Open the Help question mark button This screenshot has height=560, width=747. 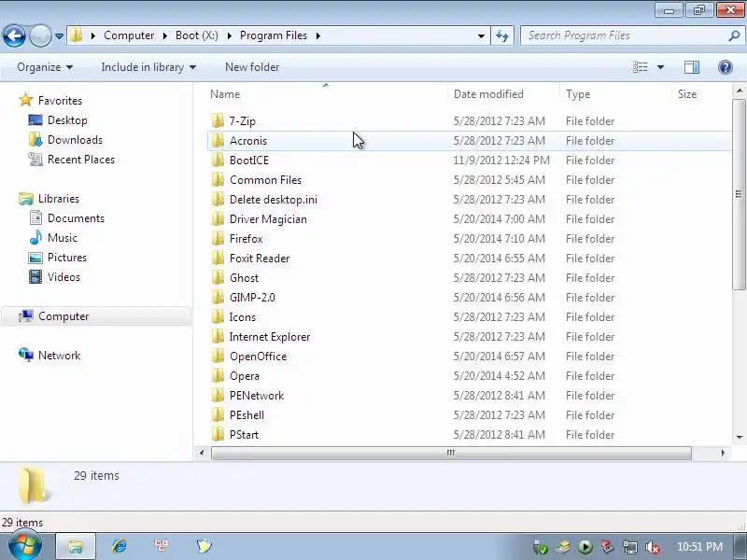tap(726, 67)
